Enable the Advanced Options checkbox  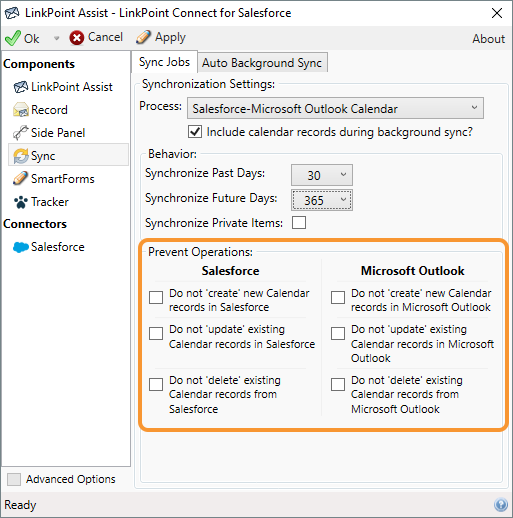tap(14, 479)
